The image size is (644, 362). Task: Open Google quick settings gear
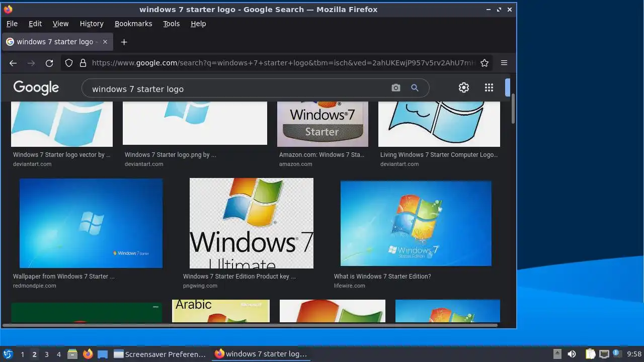pyautogui.click(x=464, y=87)
